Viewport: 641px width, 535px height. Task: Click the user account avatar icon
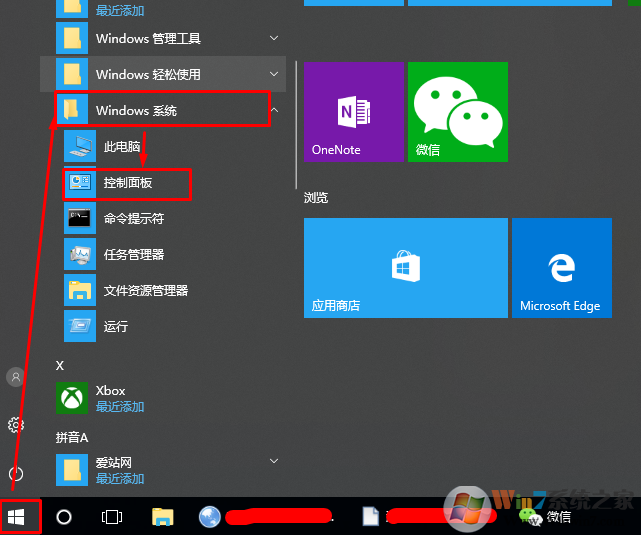[16, 377]
